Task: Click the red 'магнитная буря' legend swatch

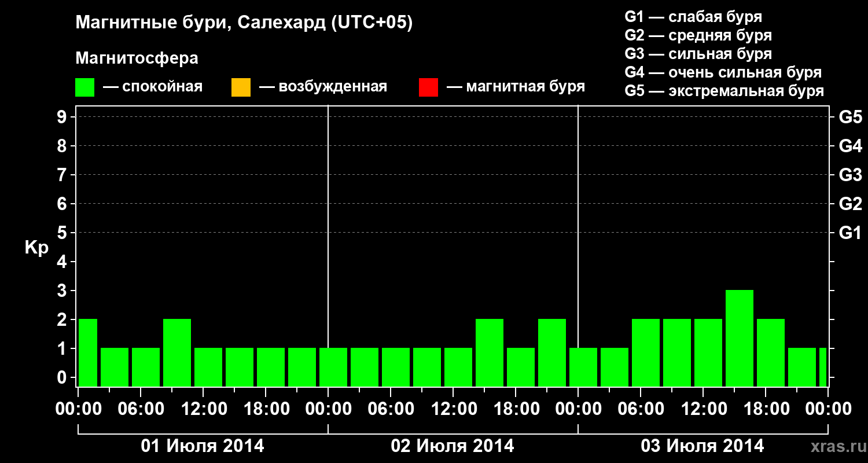Action: (x=428, y=87)
